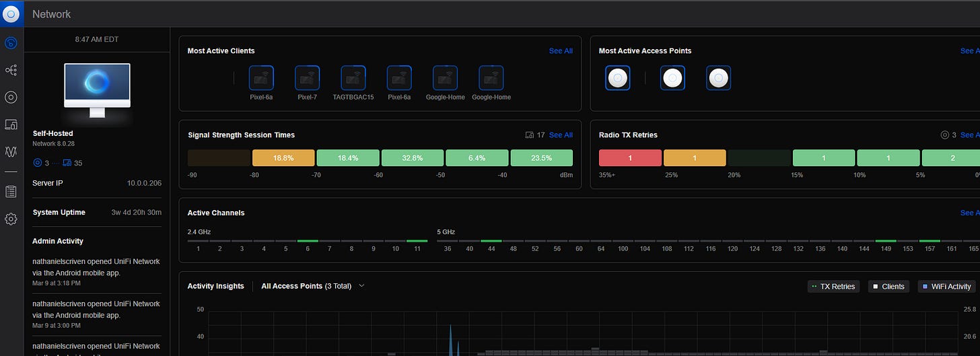Screen dimensions: 980x356
Task: Open the Dashboard sidebar icon
Action: tap(11, 43)
